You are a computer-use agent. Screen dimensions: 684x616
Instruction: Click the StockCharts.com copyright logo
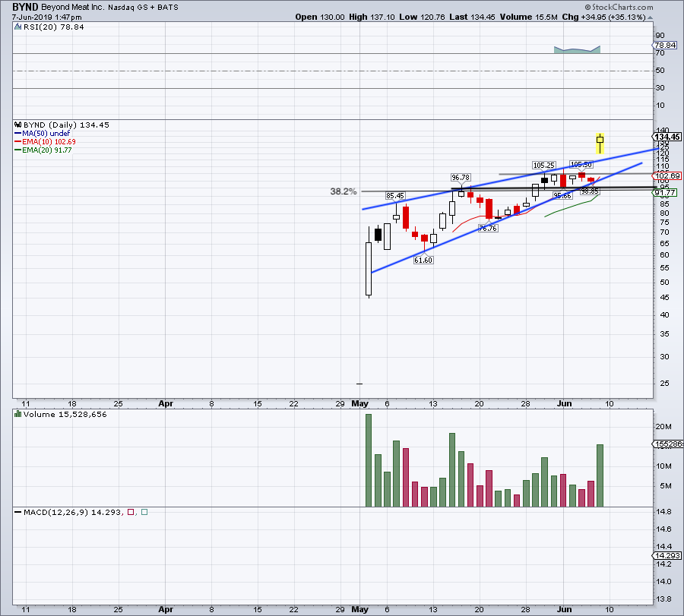(619, 7)
